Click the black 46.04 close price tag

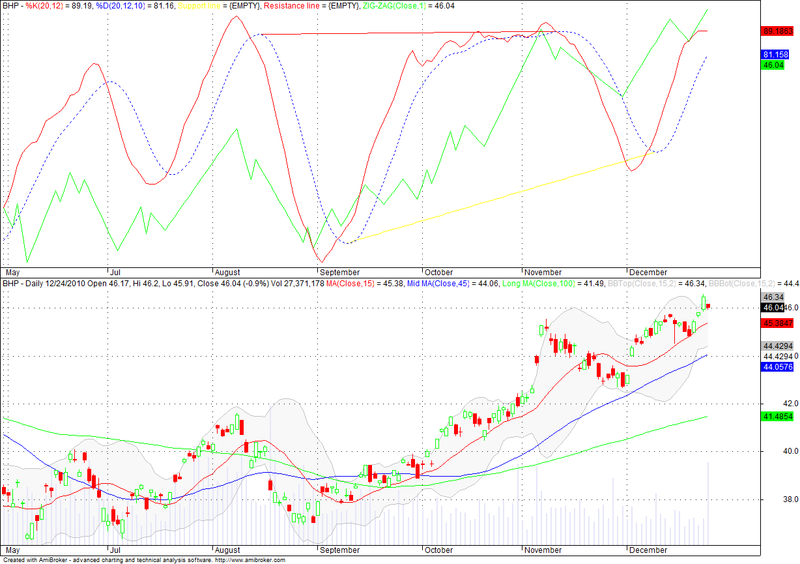pyautogui.click(x=772, y=307)
